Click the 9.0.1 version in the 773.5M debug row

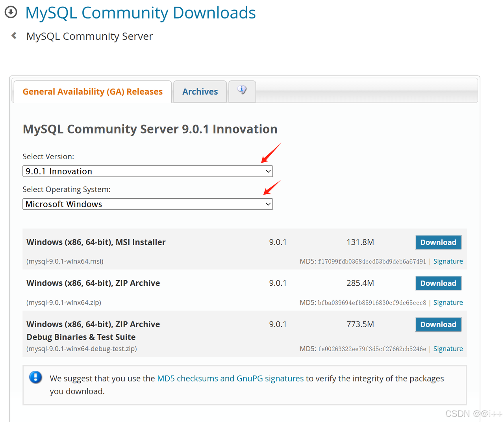[278, 324]
